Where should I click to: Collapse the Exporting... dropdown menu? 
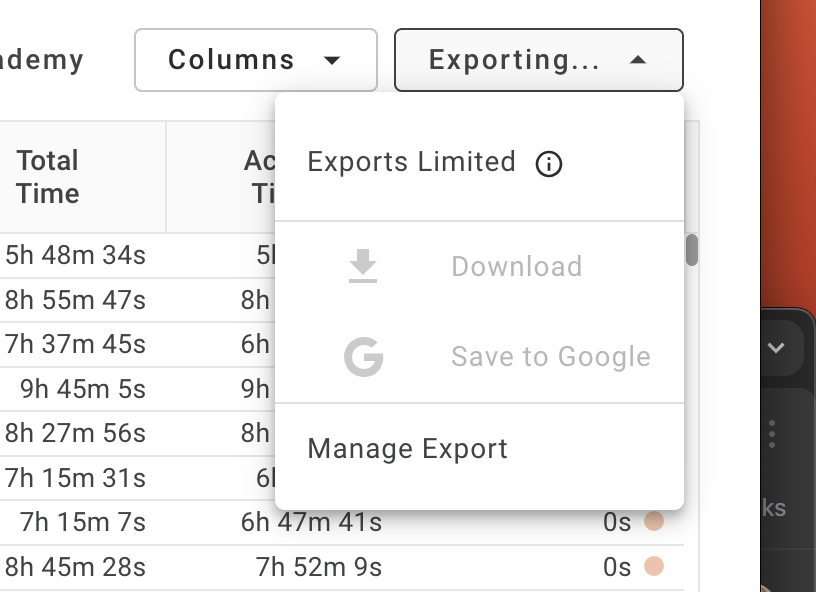[539, 60]
